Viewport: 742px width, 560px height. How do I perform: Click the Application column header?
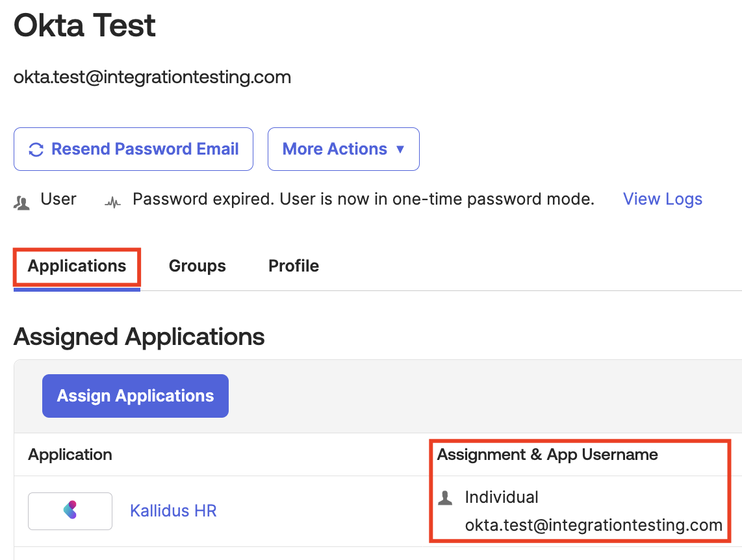[x=70, y=455]
